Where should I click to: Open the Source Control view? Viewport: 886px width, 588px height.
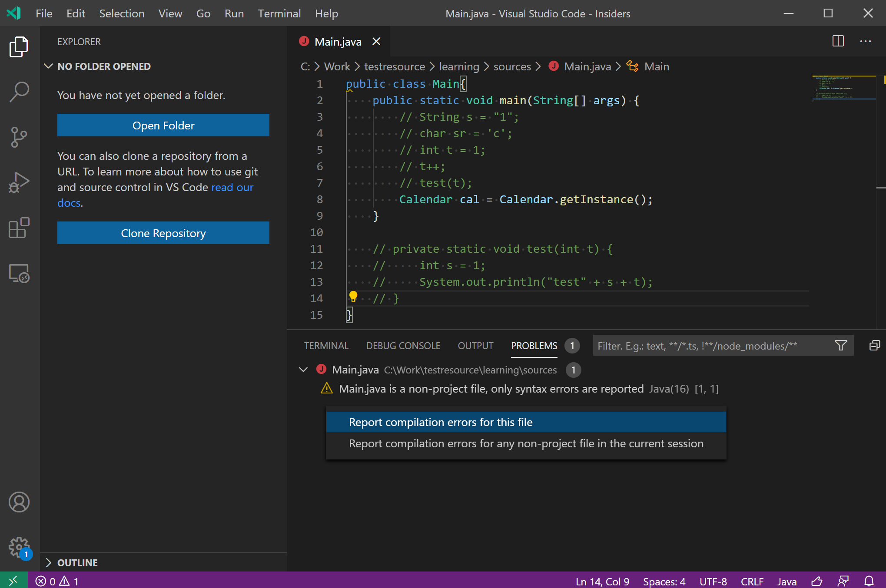pyautogui.click(x=19, y=137)
